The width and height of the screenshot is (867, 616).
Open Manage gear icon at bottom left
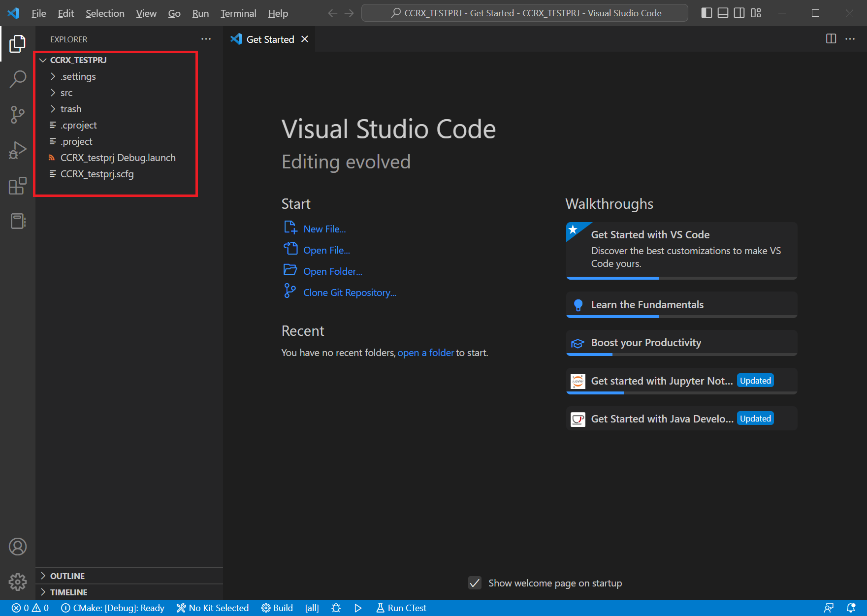click(x=18, y=582)
